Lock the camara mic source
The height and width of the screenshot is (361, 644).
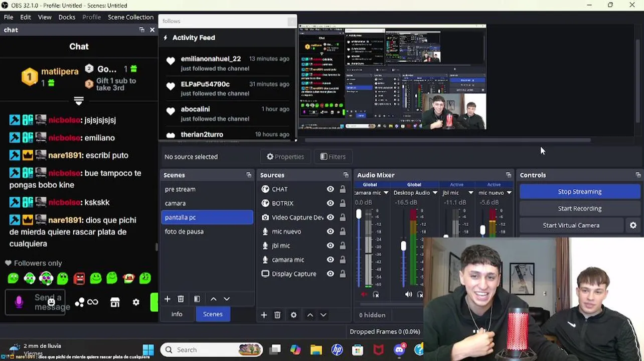343,260
